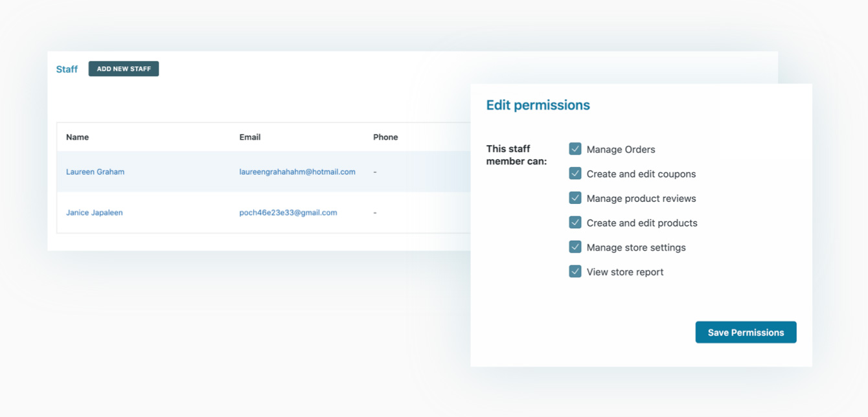Toggle View store report checkbox

[x=575, y=271]
